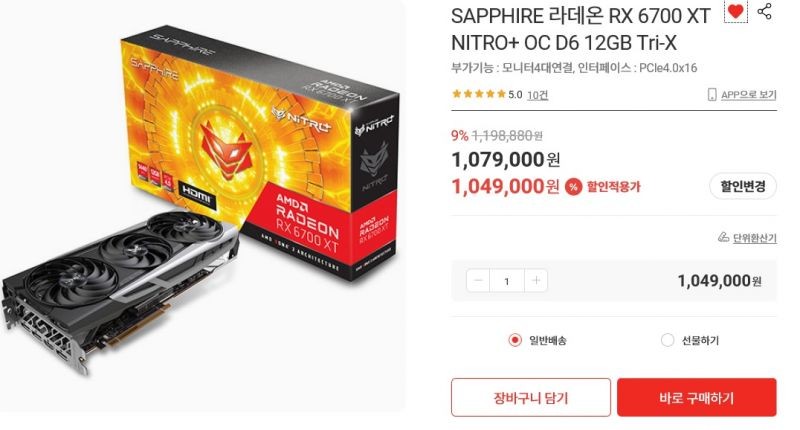Click the red percent discount badge
The width and height of the screenshot is (800, 430).
pyautogui.click(x=573, y=187)
